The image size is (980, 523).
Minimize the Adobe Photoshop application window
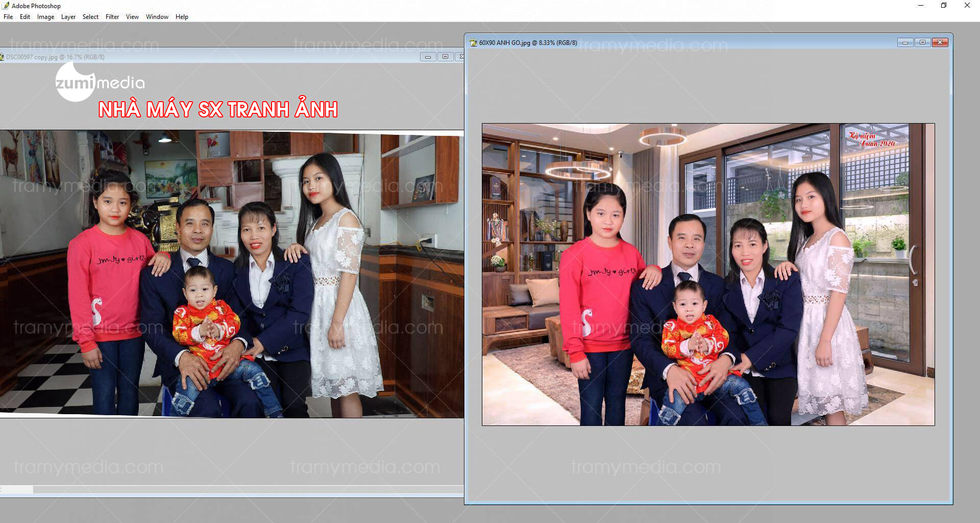921,6
